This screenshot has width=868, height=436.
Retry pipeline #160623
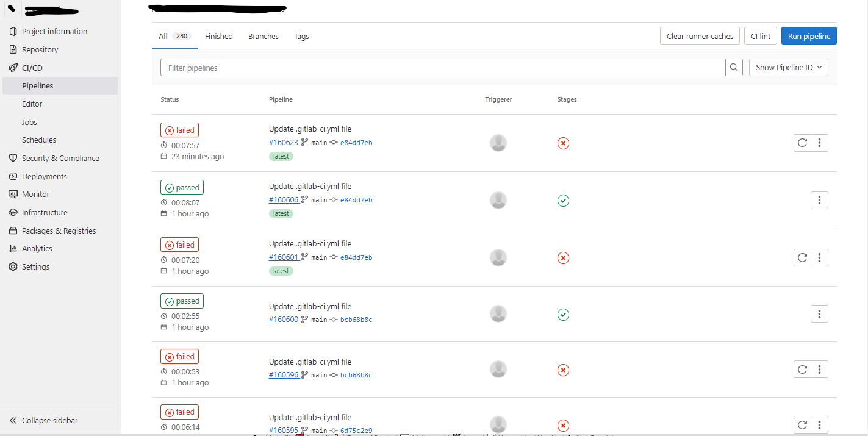tap(802, 143)
